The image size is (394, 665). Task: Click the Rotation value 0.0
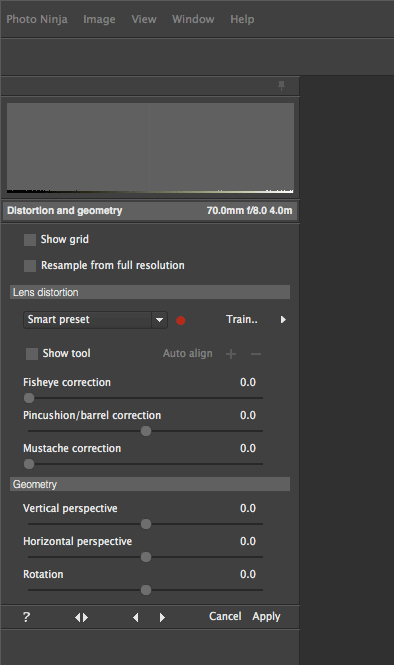(248, 574)
